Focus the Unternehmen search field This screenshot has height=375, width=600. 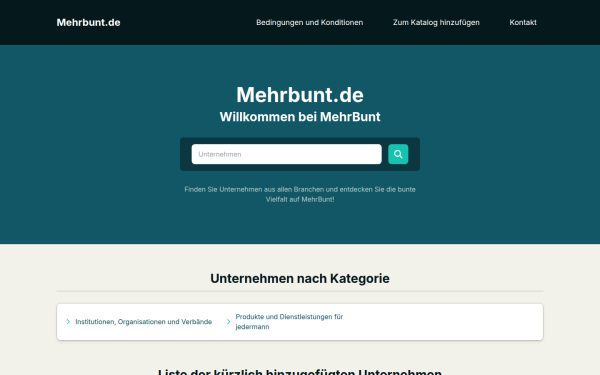tap(287, 154)
